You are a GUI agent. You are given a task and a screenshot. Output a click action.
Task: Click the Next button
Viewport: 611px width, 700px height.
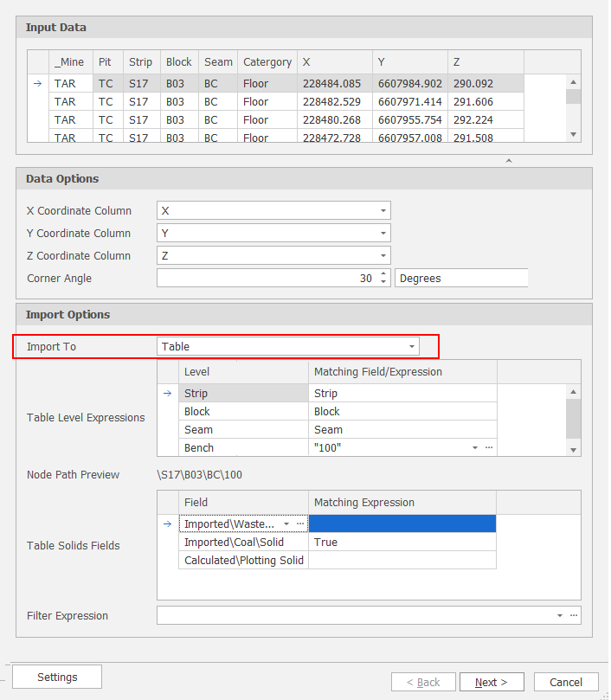click(490, 682)
